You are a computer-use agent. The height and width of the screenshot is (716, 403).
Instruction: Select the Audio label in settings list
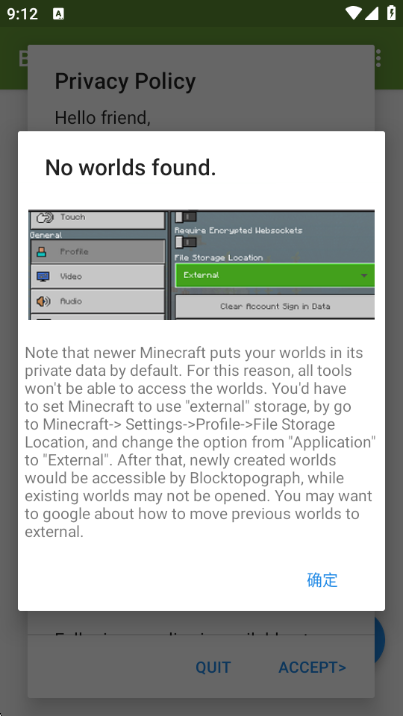pyautogui.click(x=71, y=301)
